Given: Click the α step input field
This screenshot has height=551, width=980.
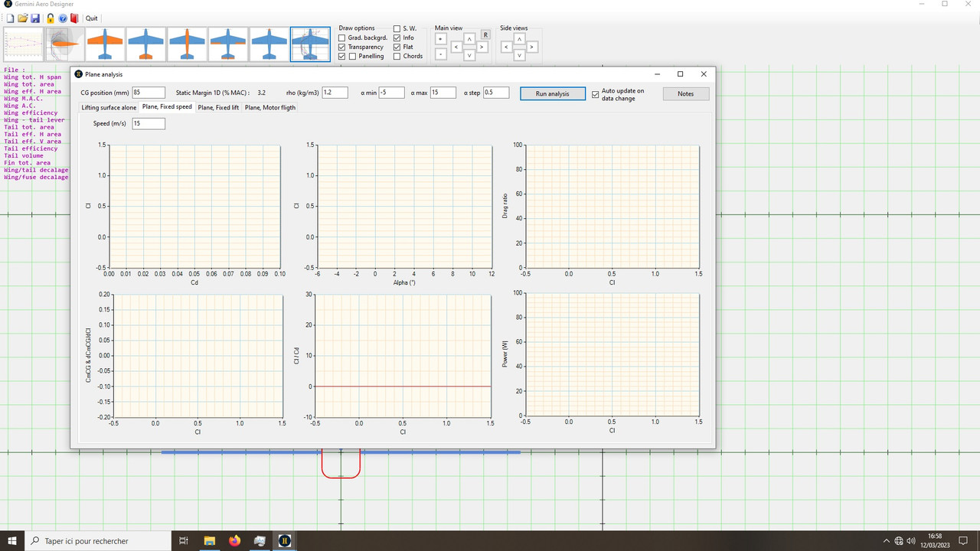Looking at the screenshot, I should coord(496,93).
